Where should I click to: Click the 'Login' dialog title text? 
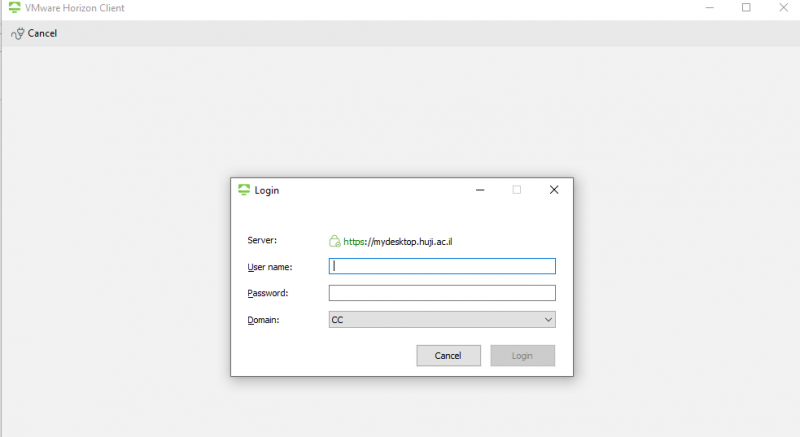(267, 191)
